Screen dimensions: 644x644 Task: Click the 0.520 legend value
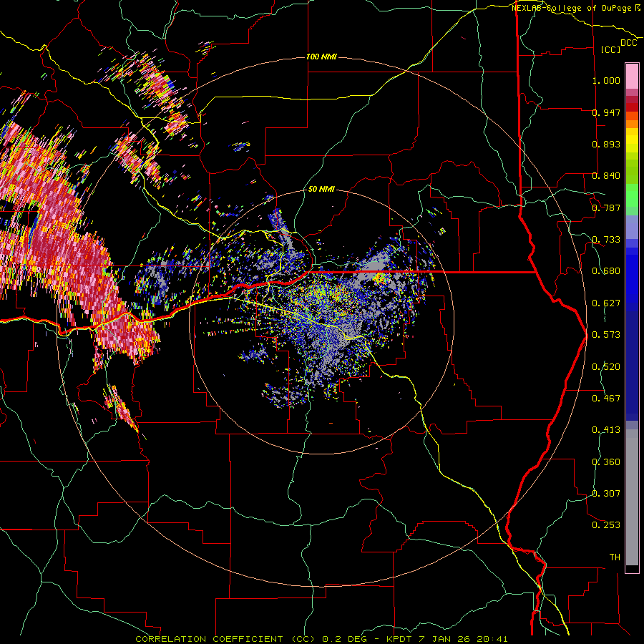click(x=606, y=367)
